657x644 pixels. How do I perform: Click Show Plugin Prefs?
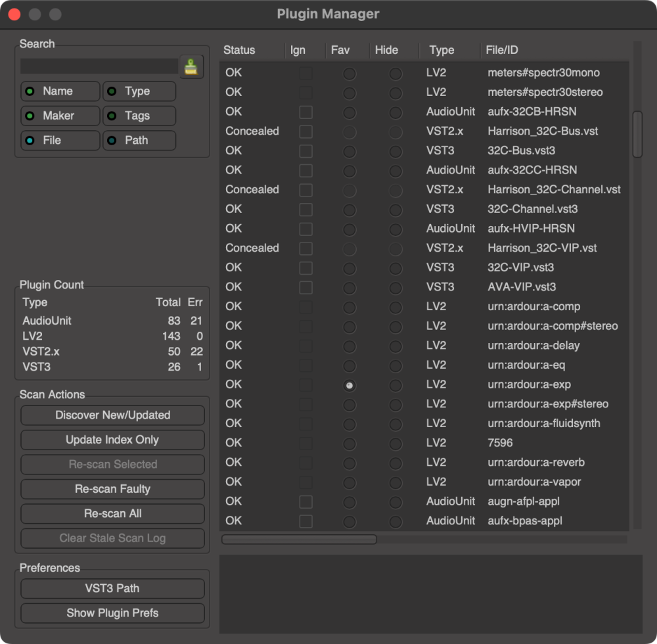(112, 613)
